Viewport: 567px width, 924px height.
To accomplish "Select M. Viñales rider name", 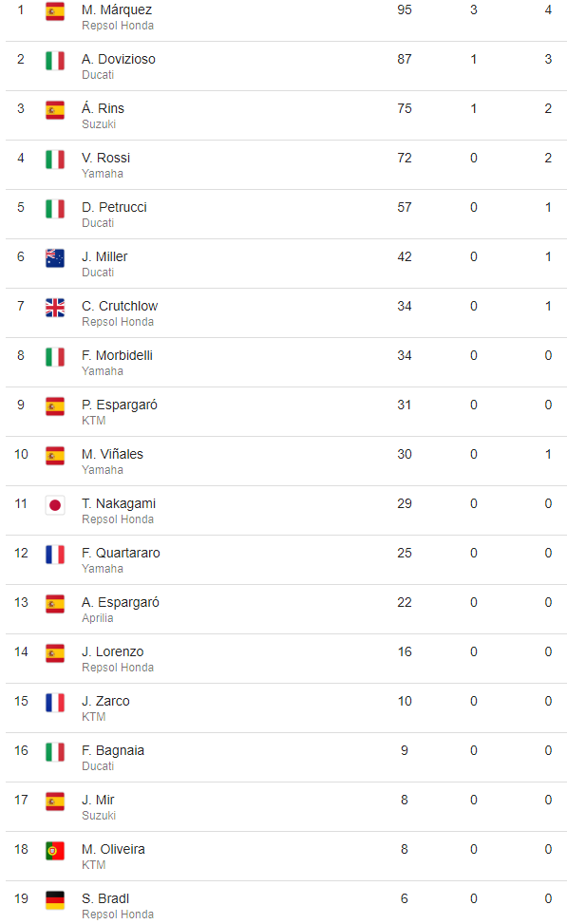I will point(113,454).
